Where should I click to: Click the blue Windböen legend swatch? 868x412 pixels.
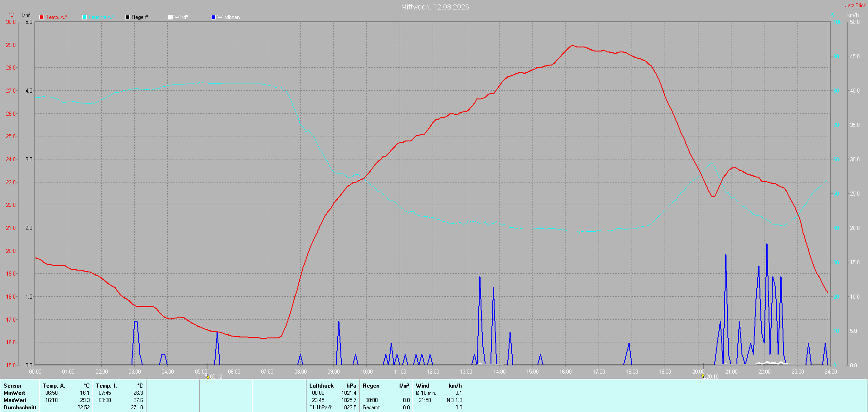click(x=213, y=17)
